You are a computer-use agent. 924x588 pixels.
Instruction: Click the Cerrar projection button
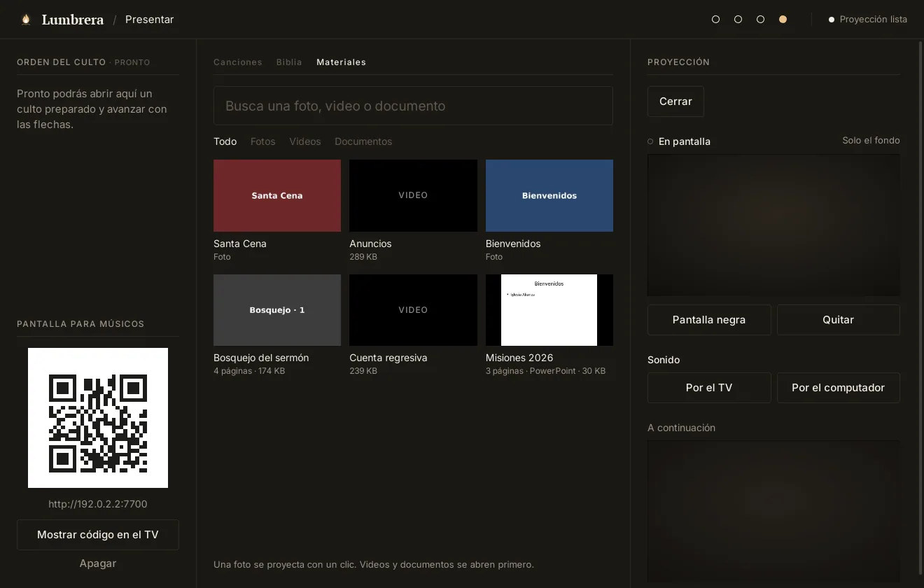[675, 101]
